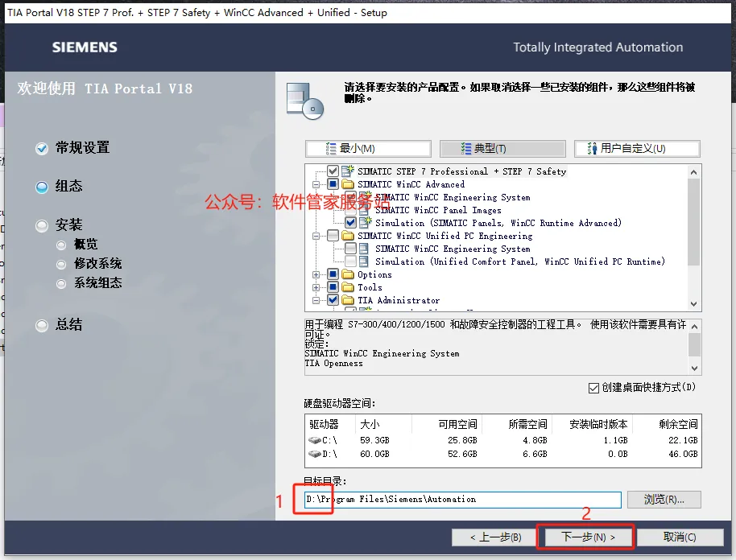
Task: Select the TIA Administrator tree label
Action: (399, 300)
